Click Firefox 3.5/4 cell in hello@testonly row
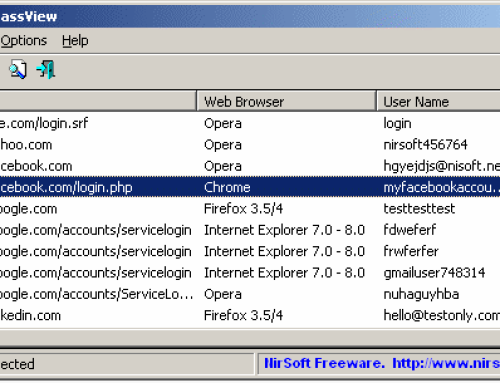 click(243, 315)
